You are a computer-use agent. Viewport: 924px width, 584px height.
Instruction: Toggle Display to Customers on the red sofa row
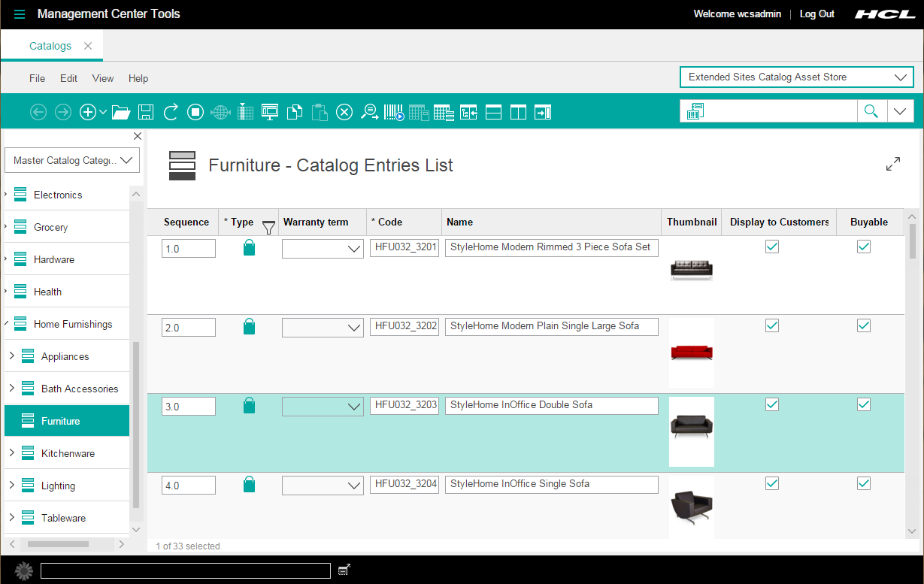771,325
